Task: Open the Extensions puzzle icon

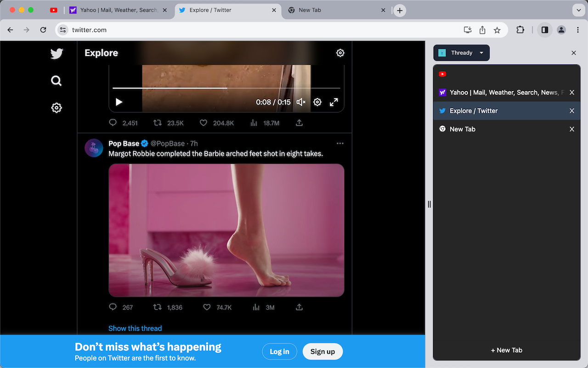Action: [520, 30]
